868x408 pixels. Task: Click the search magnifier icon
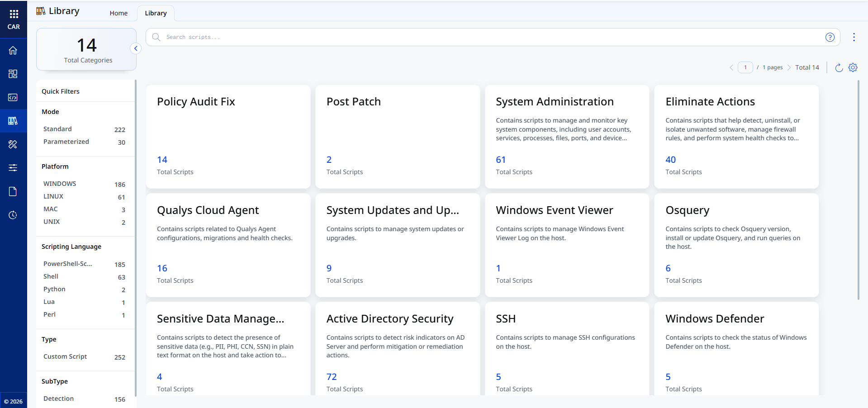156,37
